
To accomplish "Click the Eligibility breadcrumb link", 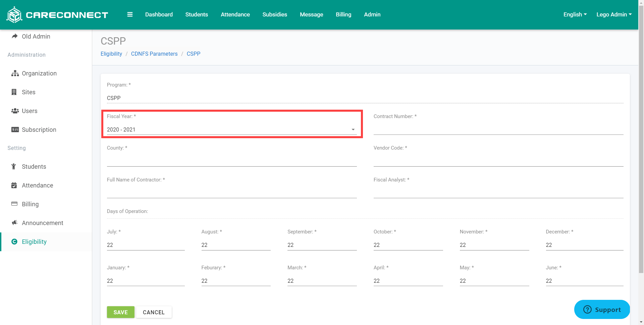I will click(x=111, y=54).
